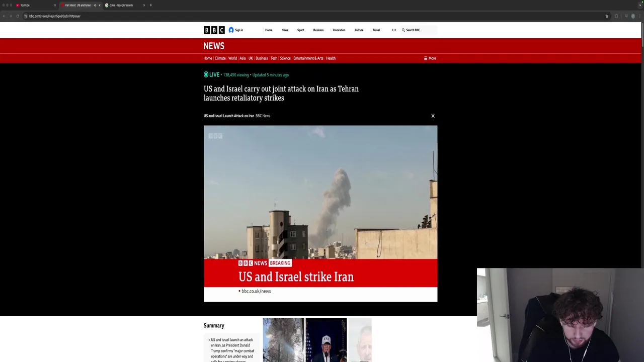Open Home in top BBC navigation

pos(269,30)
